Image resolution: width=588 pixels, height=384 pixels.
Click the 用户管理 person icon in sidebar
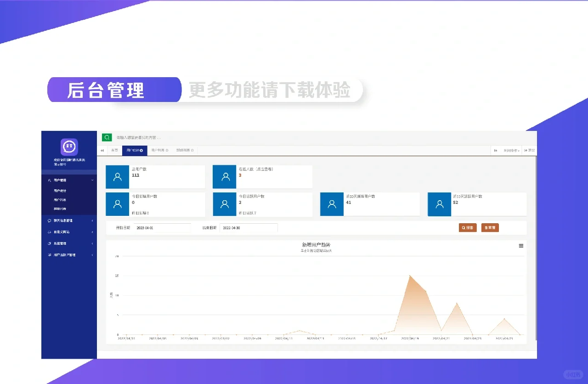coord(50,180)
